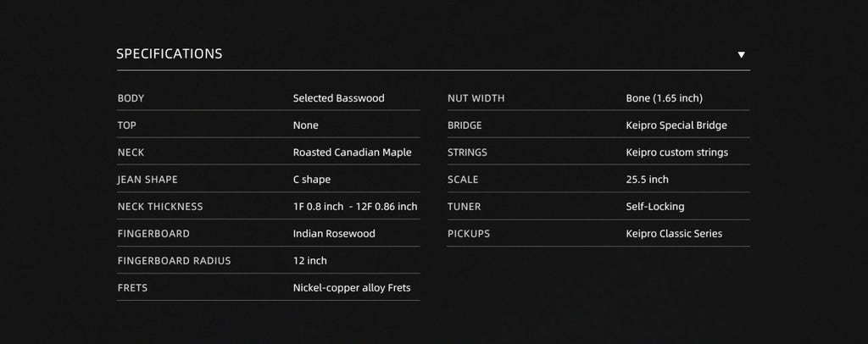
Task: Click the C shape value
Action: click(312, 180)
